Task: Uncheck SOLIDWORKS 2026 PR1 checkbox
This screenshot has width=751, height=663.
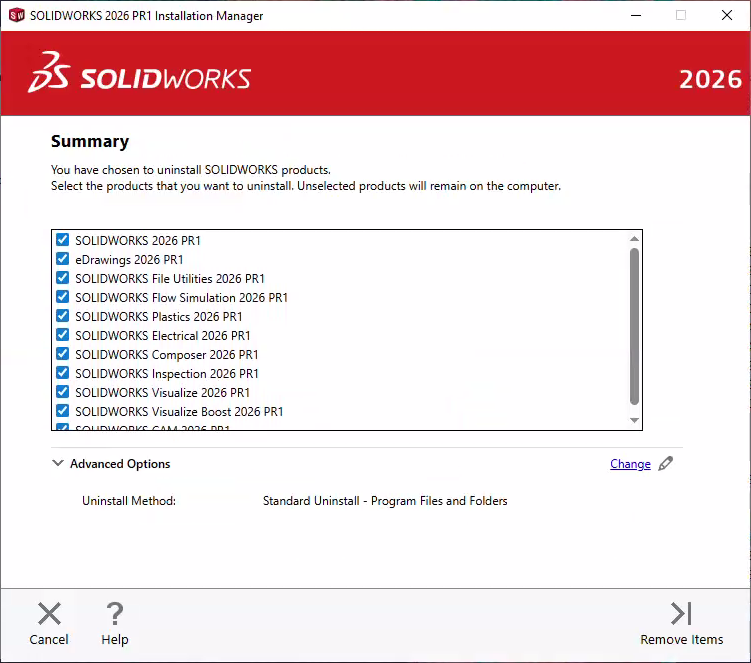Action: pyautogui.click(x=63, y=240)
